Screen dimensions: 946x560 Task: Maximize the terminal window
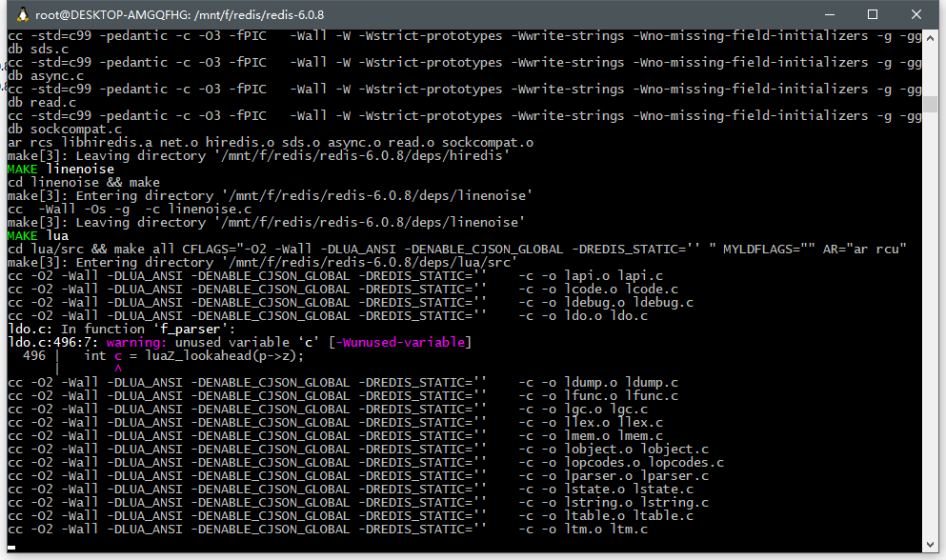click(873, 14)
